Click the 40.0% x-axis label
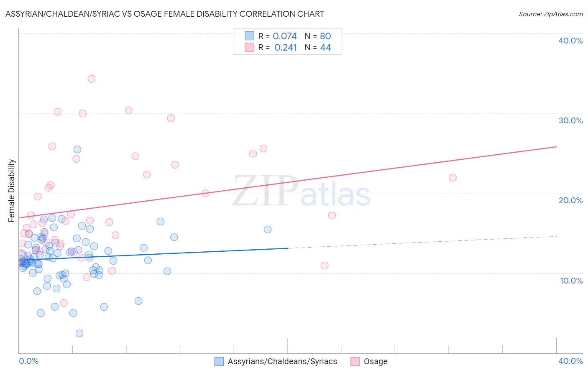This screenshot has height=373, width=588. (570, 361)
